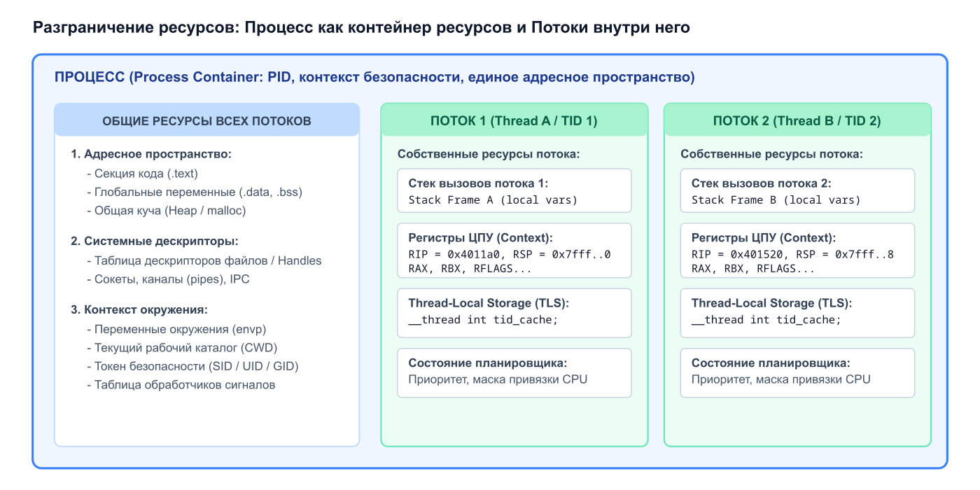Viewport: 980px width, 490px height.
Task: Select the "ПРОЦЕСС (Process Container: PID…)" heading
Action: pos(374,77)
